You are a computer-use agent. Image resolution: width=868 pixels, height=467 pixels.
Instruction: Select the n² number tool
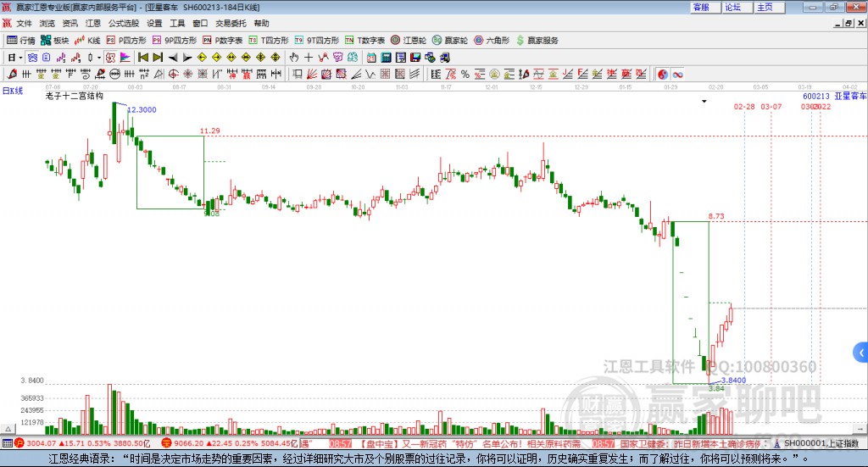click(144, 74)
